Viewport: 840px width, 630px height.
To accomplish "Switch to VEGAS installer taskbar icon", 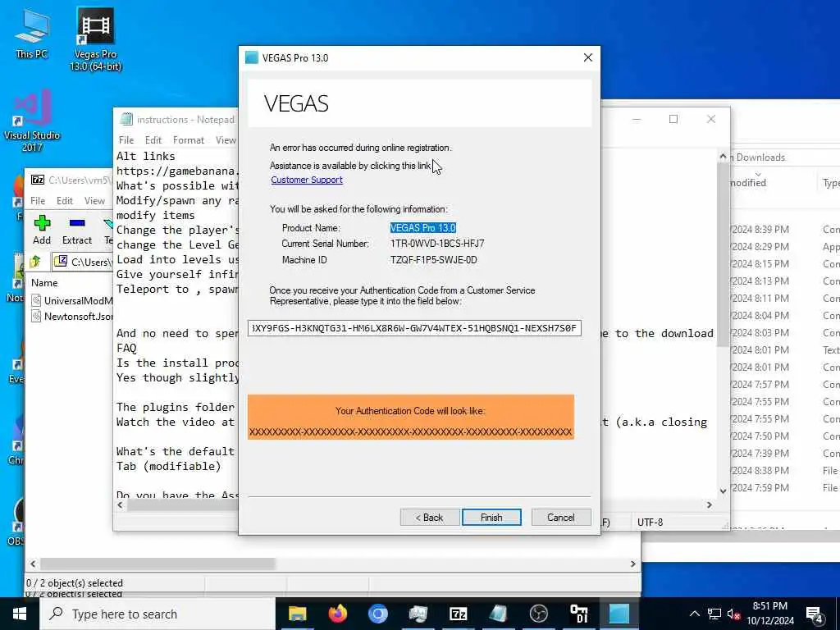I will 619,614.
